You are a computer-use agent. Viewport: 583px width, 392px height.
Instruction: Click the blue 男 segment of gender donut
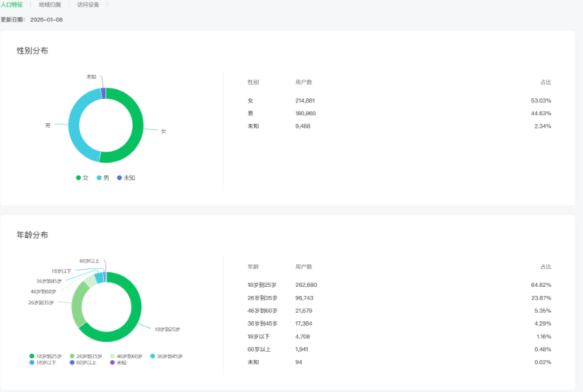(74, 124)
